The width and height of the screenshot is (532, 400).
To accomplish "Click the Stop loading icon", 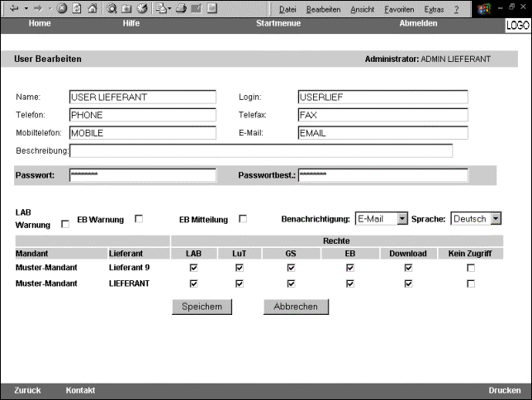I will 62,8.
